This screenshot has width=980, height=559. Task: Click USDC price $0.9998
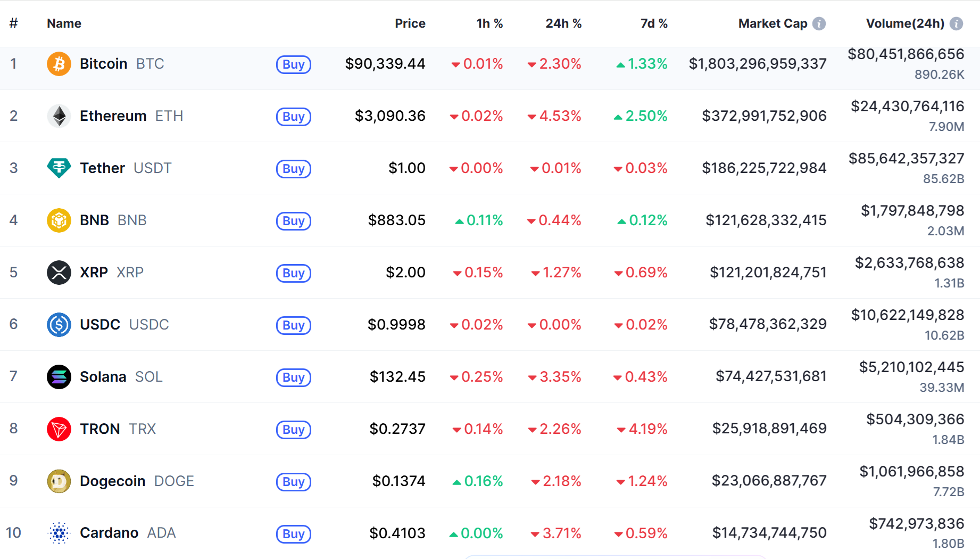[x=396, y=325]
